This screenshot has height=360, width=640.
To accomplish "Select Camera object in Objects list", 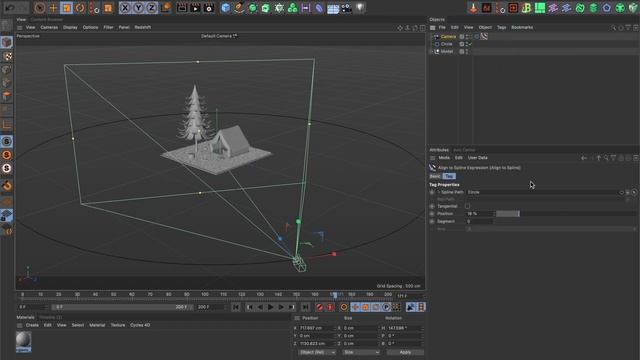I will [448, 37].
